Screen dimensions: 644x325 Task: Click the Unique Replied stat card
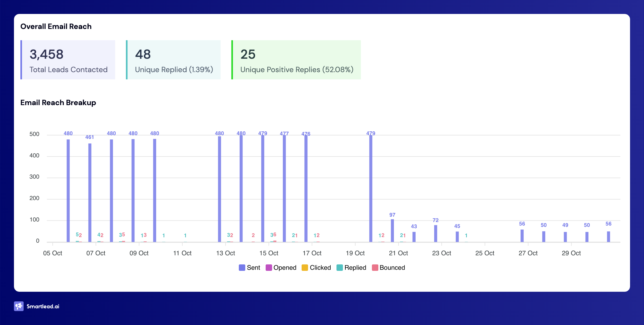tap(173, 60)
